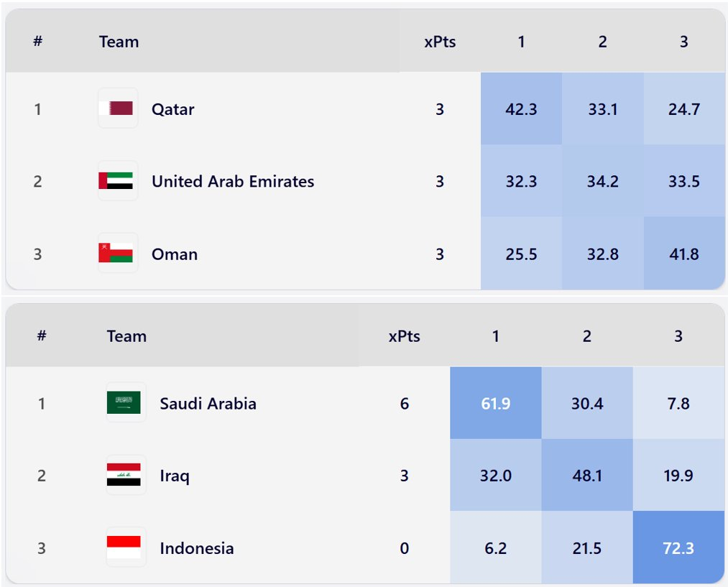
Task: Click United Arab Emirates' 34.2 cell
Action: point(602,181)
